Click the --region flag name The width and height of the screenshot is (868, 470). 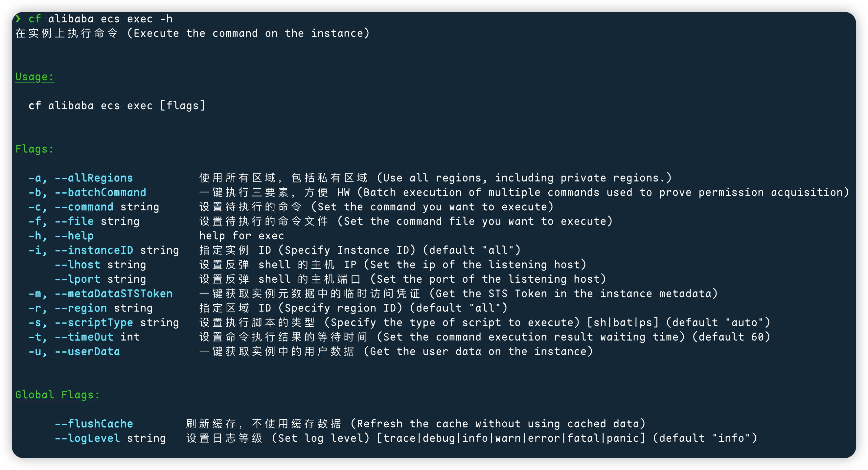(81, 308)
